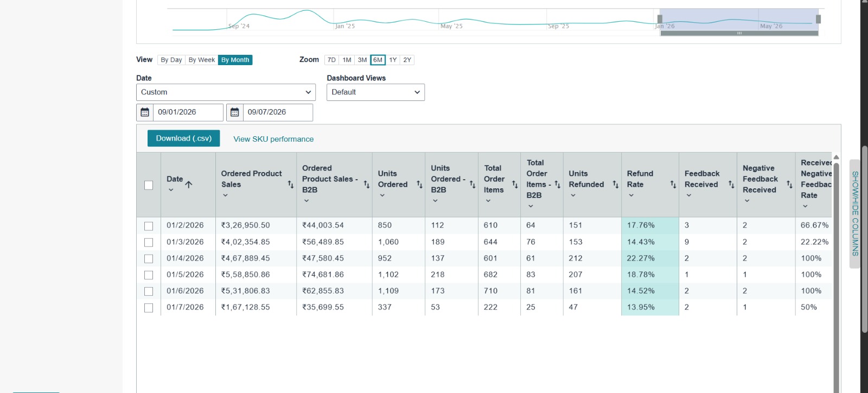
Task: Open the end date calendar picker icon
Action: 235,112
